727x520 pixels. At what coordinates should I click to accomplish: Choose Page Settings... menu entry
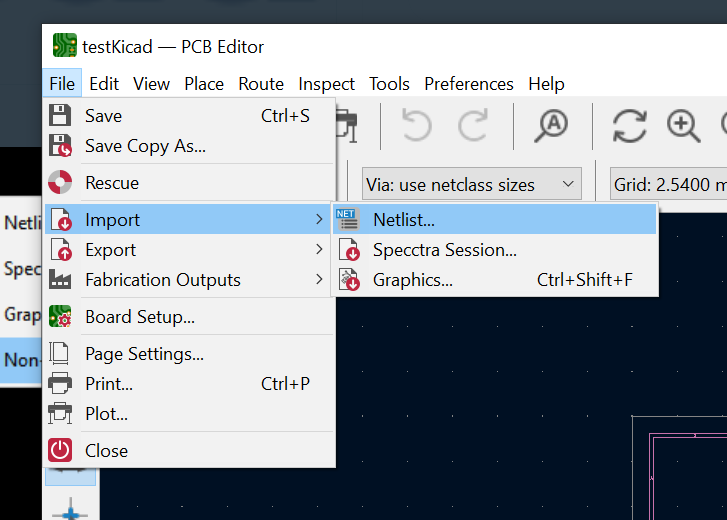pos(190,354)
